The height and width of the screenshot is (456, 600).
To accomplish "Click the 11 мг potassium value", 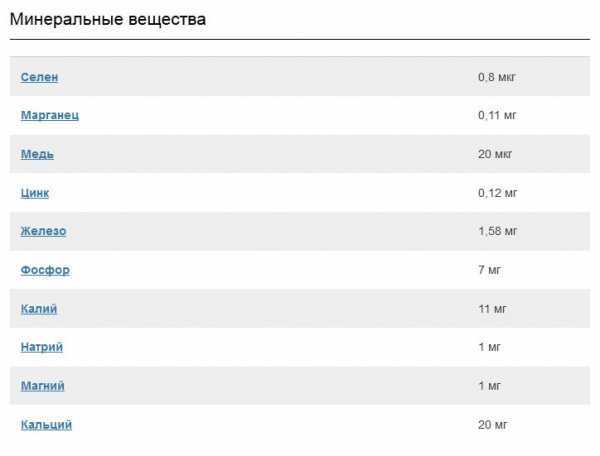I will click(492, 309).
